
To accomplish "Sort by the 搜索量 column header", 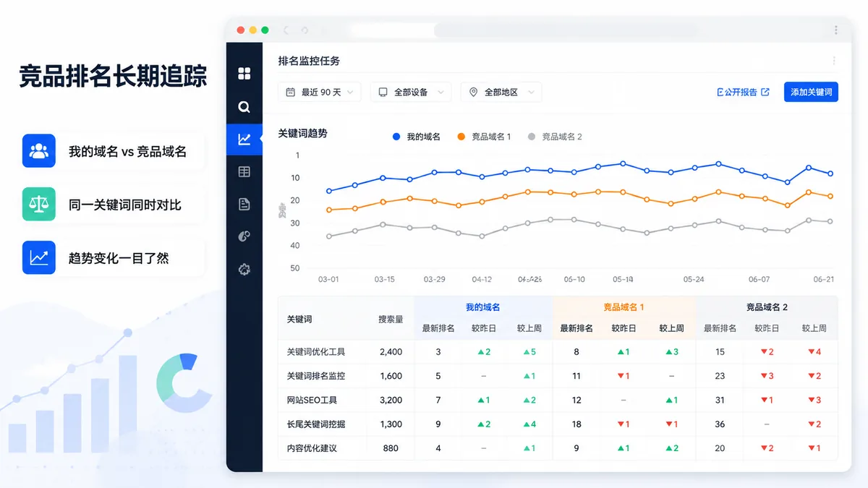I will 391,319.
